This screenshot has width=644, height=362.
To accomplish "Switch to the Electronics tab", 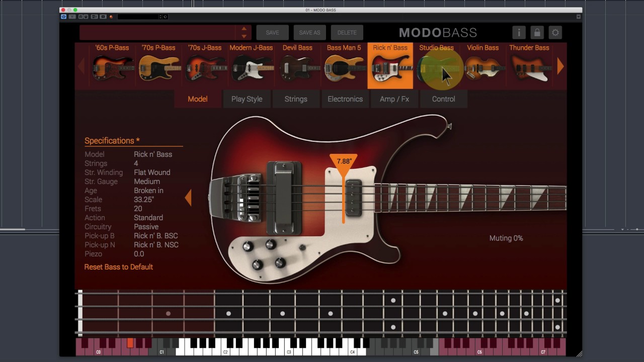I will pos(345,99).
